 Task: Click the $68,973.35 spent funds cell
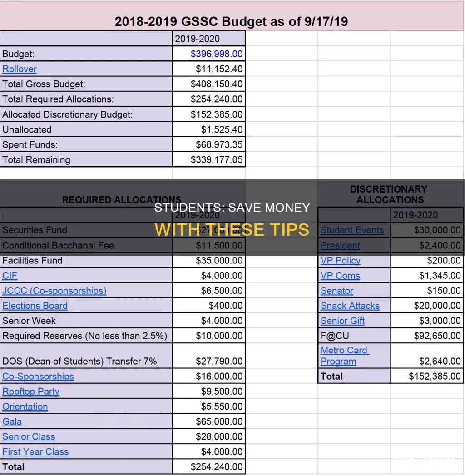[x=209, y=144]
